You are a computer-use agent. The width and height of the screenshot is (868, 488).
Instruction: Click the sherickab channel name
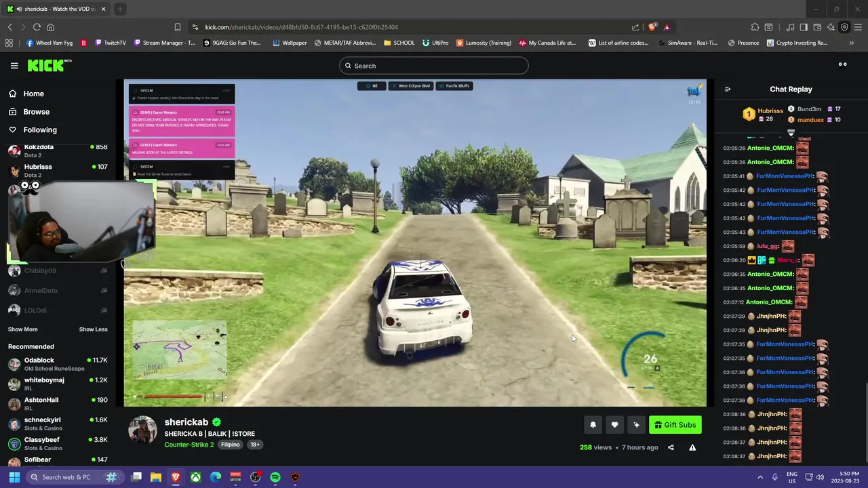click(x=186, y=422)
